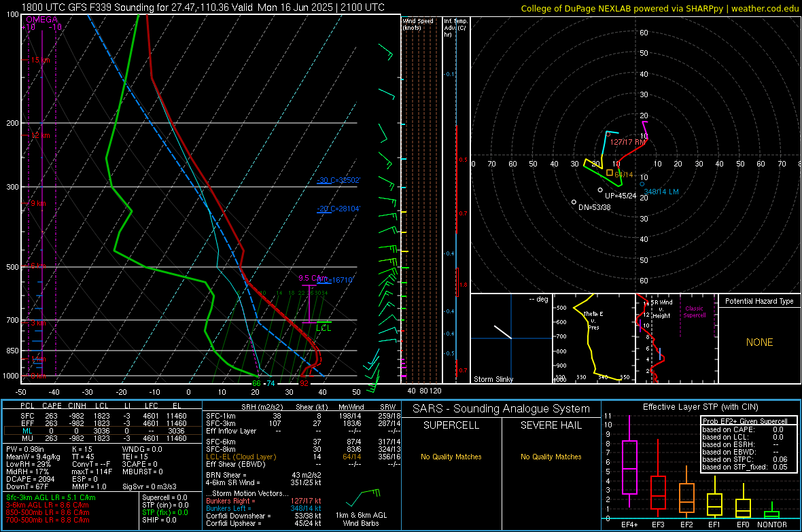Click the Prob EF2+ Given Supercell heading
This screenshot has width=802, height=532.
tap(744, 421)
